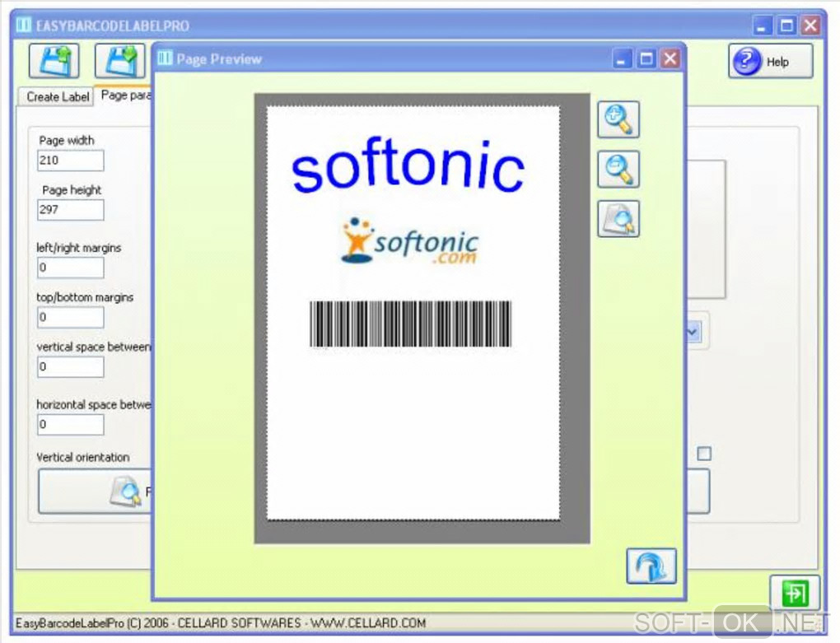Open the partially hidden dropdown arrow at right
840x643 pixels.
click(693, 332)
